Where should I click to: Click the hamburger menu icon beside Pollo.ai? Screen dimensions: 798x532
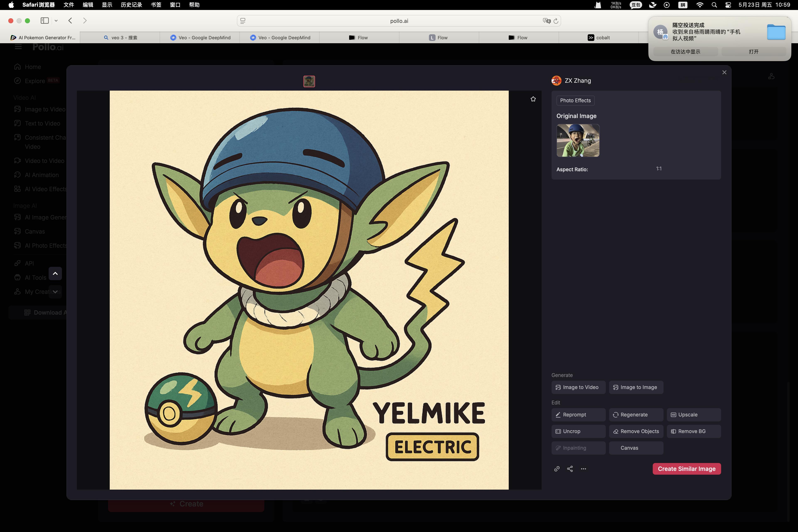point(18,47)
